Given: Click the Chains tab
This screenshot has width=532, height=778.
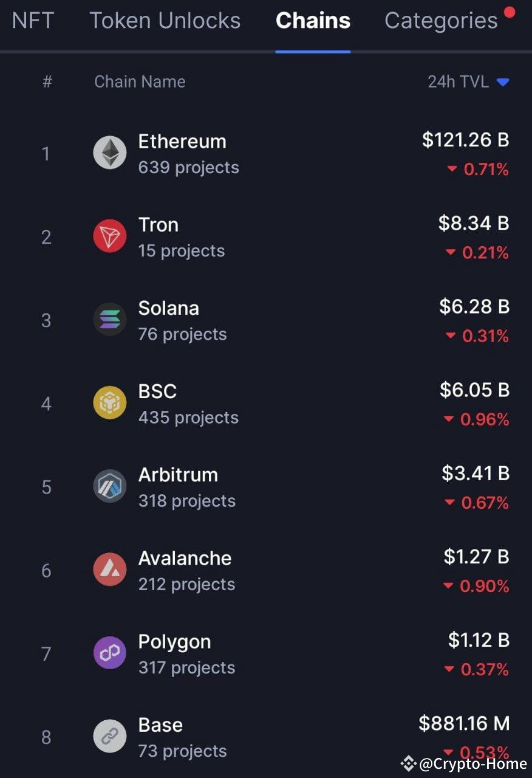Looking at the screenshot, I should [x=313, y=21].
